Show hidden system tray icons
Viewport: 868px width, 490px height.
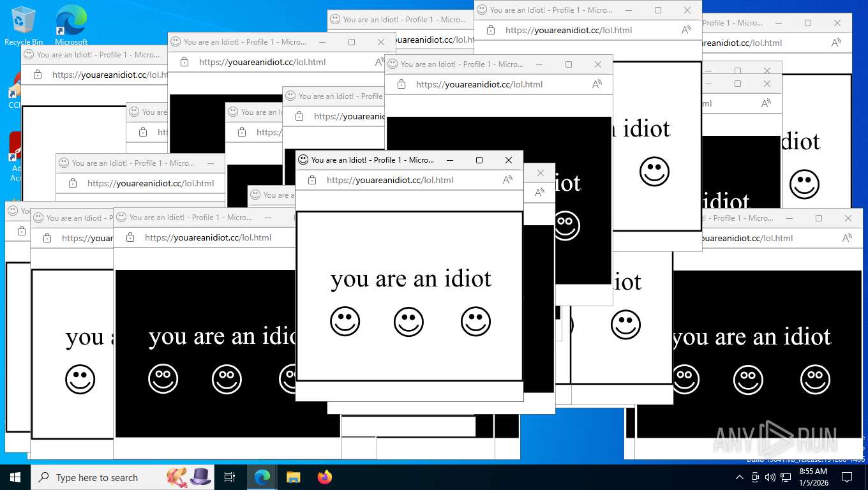[x=740, y=477]
